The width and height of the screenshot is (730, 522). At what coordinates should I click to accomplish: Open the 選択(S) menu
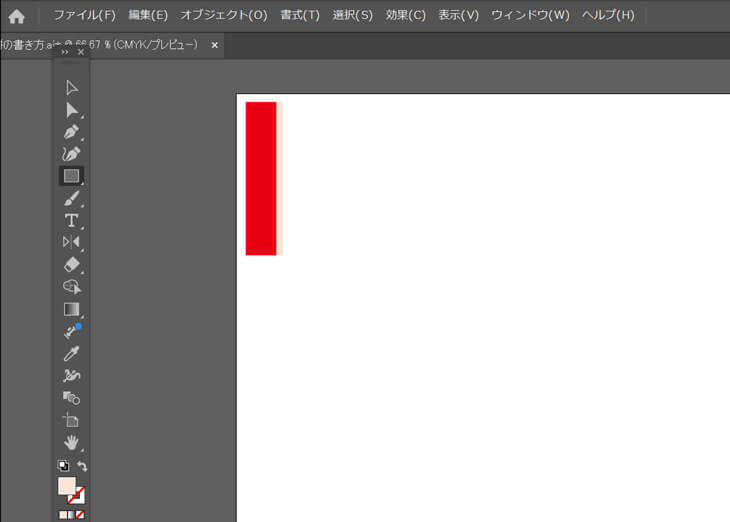pyautogui.click(x=352, y=15)
